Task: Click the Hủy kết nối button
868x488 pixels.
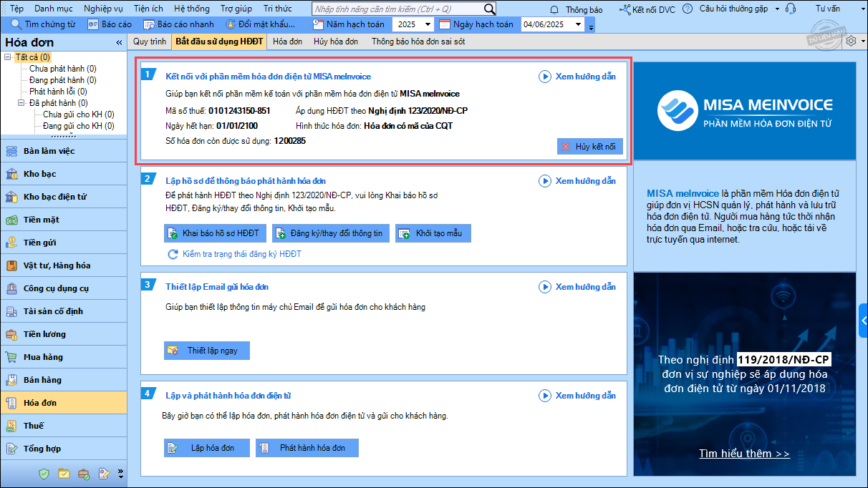Action: (590, 147)
